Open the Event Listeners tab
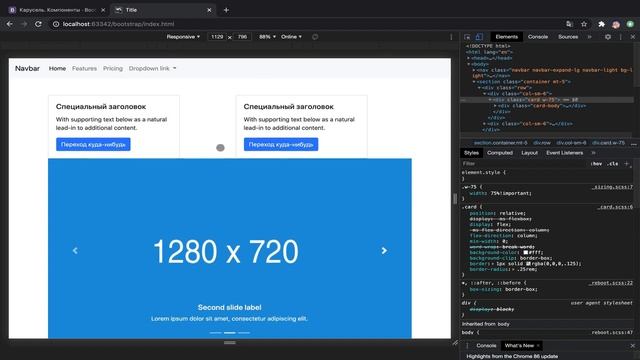 click(564, 153)
